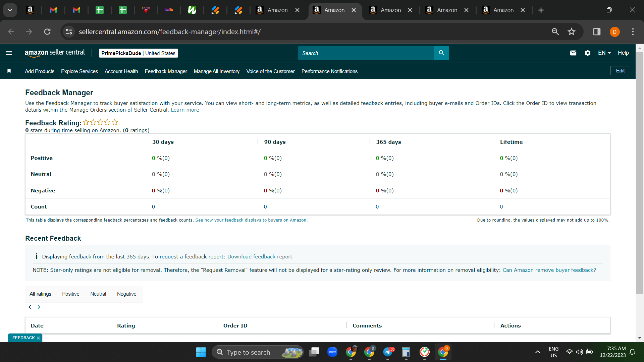Viewport: 644px width, 362px height.
Task: Open the notifications bell in system tray
Action: point(632,352)
